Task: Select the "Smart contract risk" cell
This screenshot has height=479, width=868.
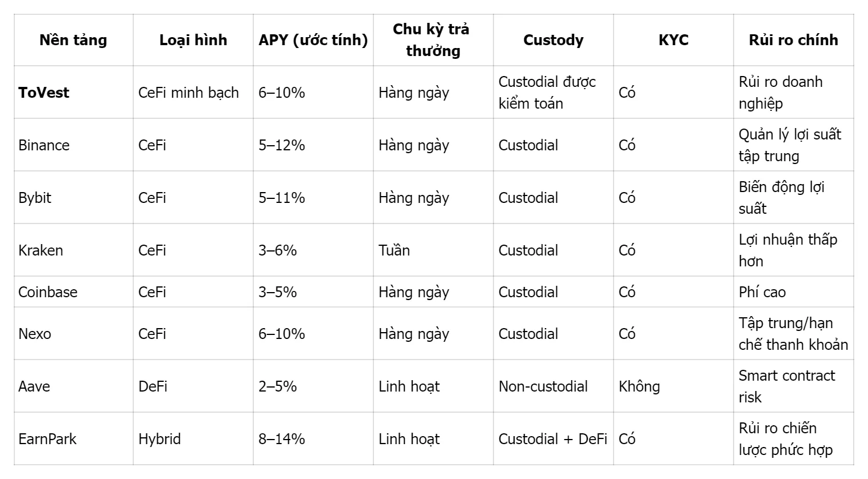Action: point(787,386)
